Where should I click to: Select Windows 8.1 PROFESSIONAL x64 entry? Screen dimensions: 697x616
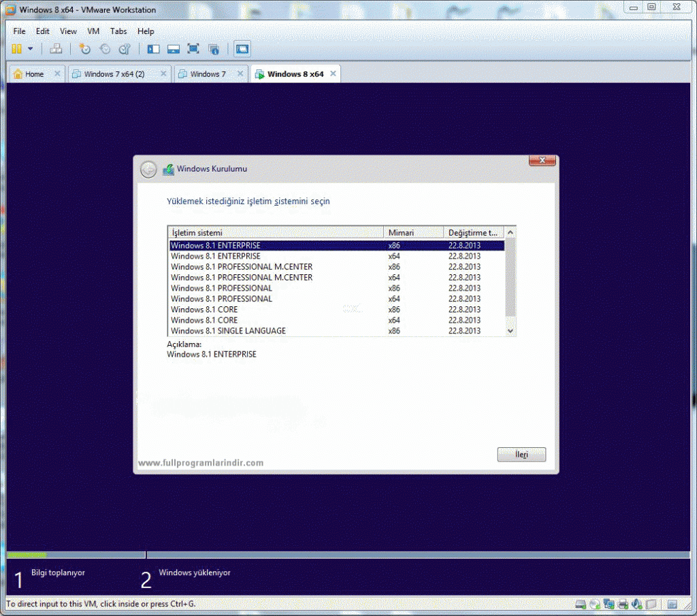point(221,299)
